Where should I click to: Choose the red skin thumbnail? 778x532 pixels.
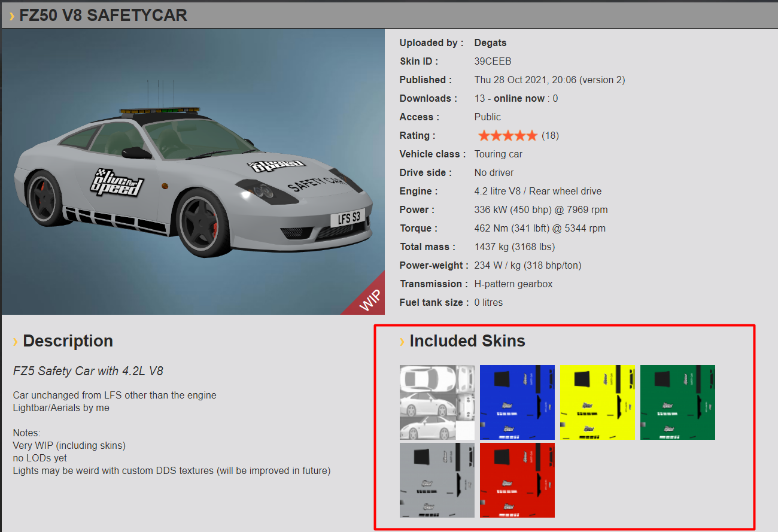pyautogui.click(x=517, y=480)
